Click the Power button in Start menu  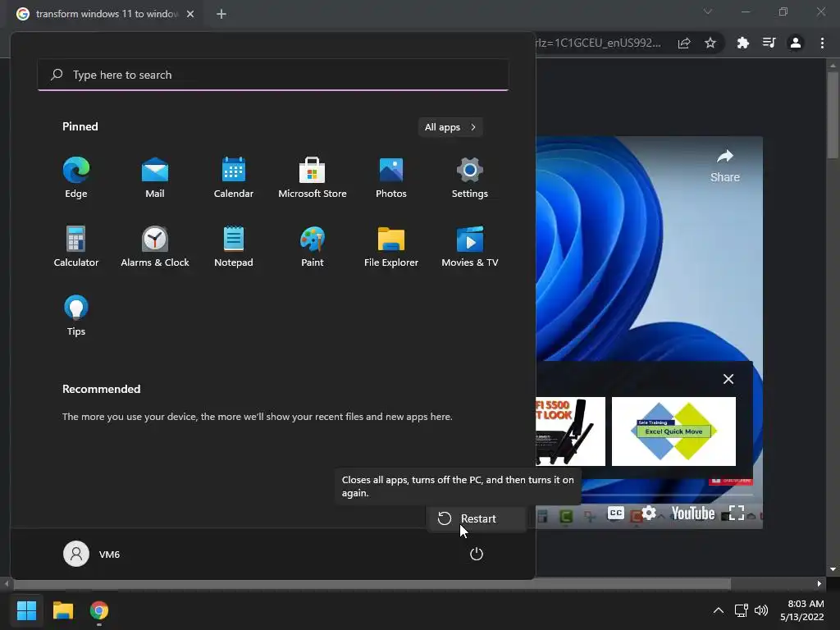point(477,554)
